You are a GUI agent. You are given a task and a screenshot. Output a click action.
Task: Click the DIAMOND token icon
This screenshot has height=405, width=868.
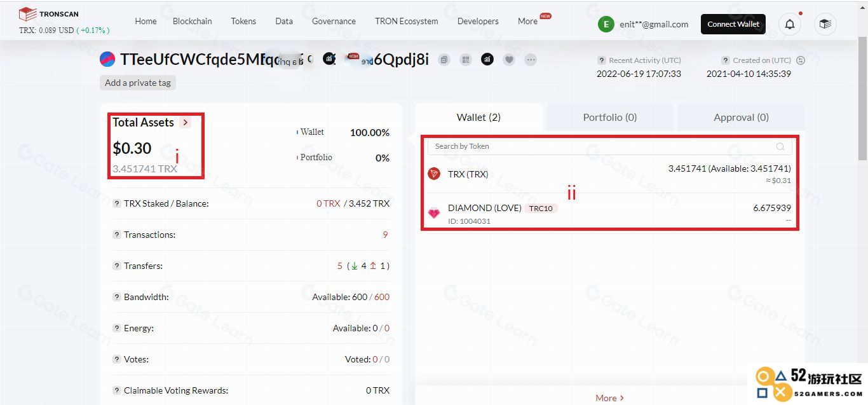434,213
